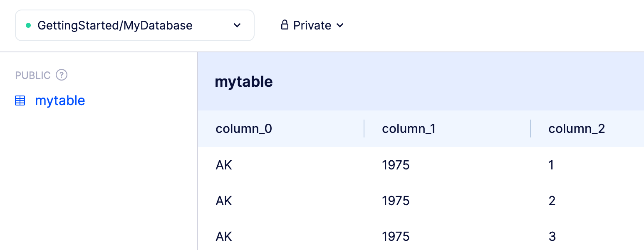644x250 pixels.
Task: Click the first row AK cell
Action: pos(224,165)
